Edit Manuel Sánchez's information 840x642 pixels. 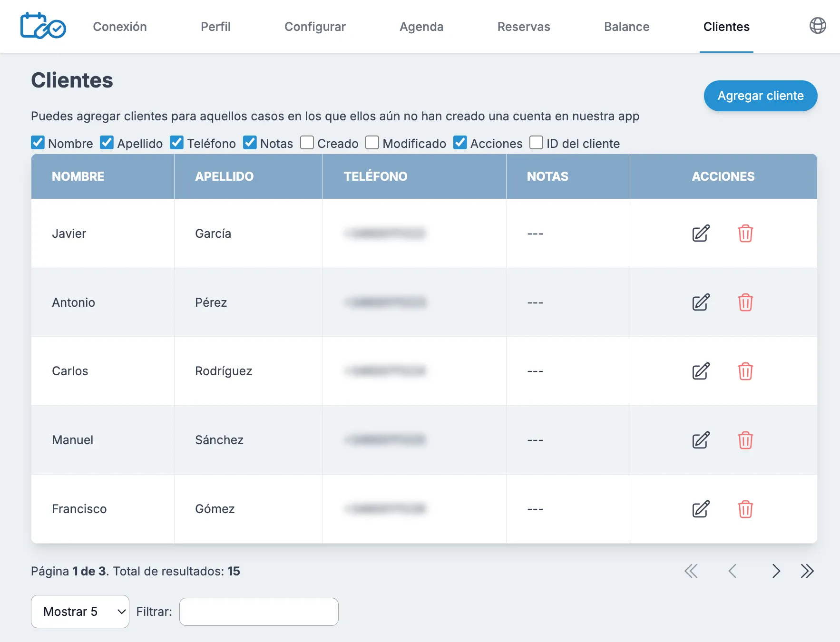700,440
